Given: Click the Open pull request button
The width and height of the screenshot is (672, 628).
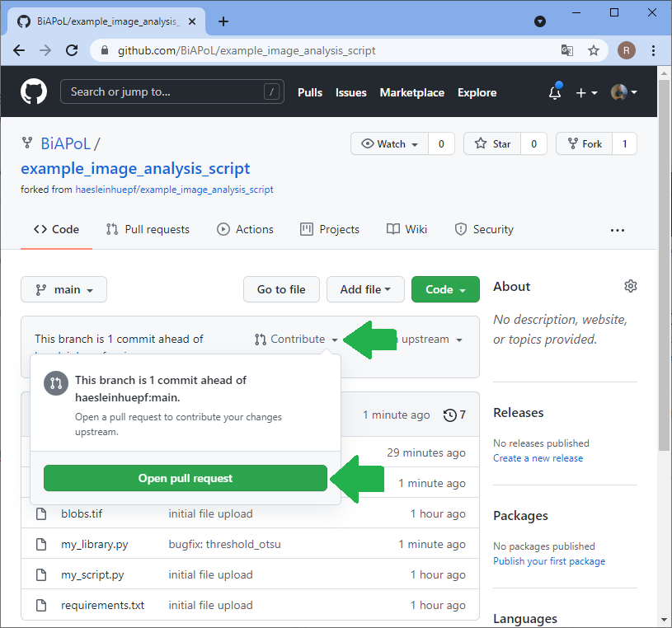Looking at the screenshot, I should (x=186, y=478).
